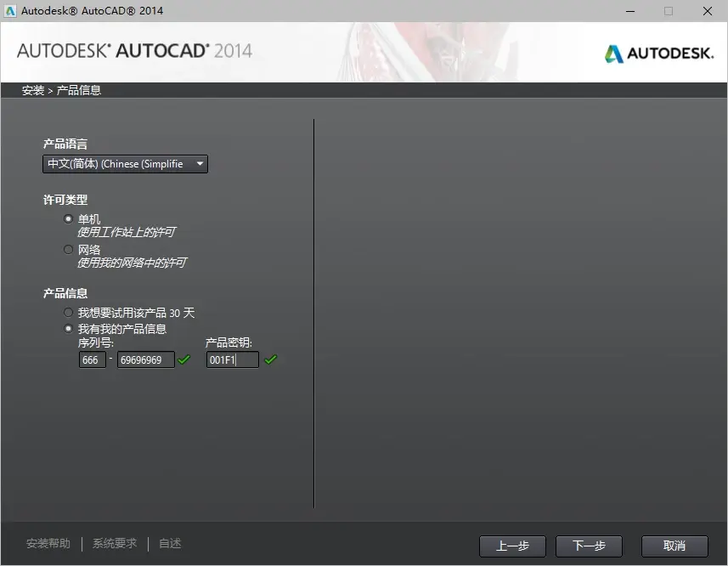This screenshot has width=728, height=566.
Task: Click the AutoCAD icon in the title bar
Action: click(x=9, y=11)
